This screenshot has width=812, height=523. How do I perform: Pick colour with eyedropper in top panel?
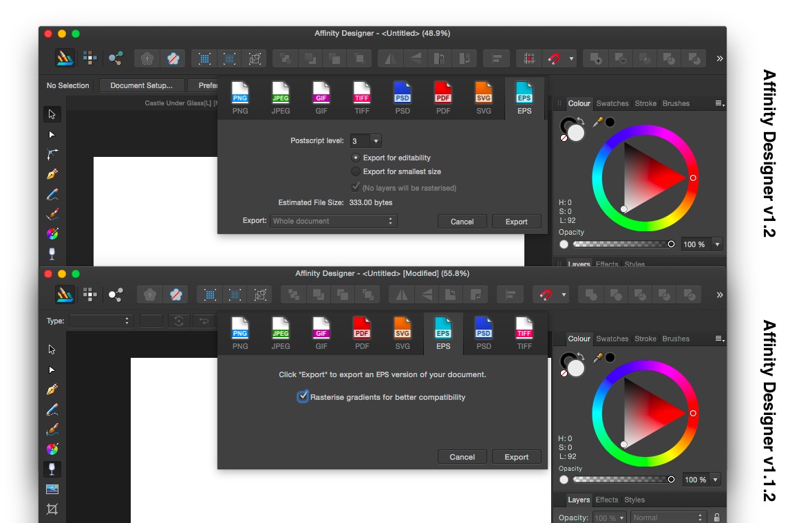coord(598,122)
